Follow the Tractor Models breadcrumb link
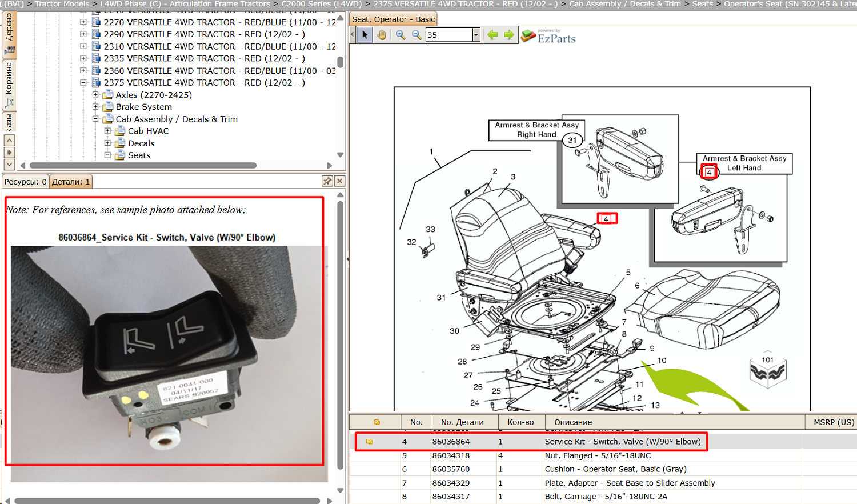The image size is (857, 504). click(x=62, y=3)
